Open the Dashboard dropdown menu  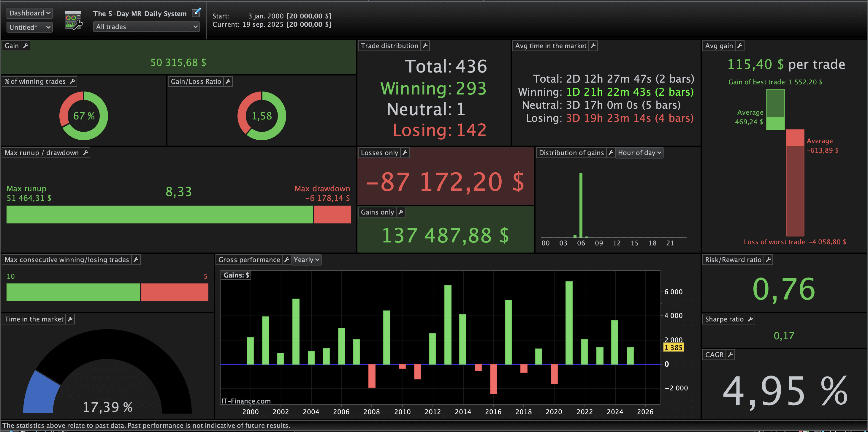30,13
